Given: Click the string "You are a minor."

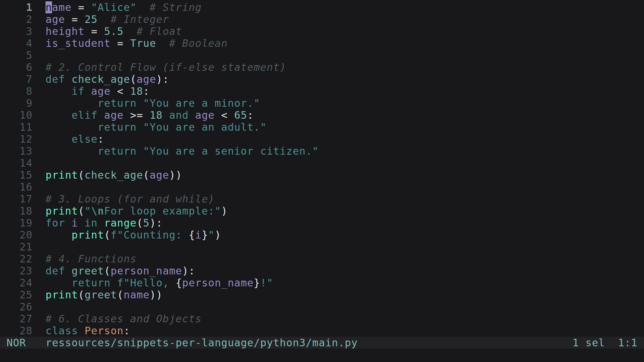Looking at the screenshot, I should pyautogui.click(x=201, y=103).
